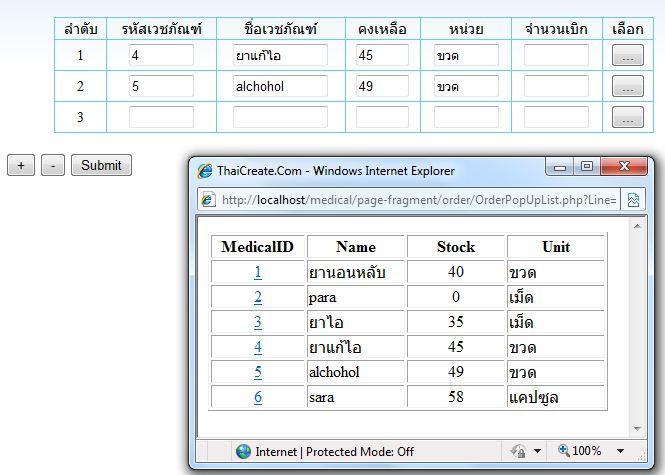This screenshot has width=665, height=475.
Task: Click the empty stock field in row 3
Action: (x=383, y=117)
